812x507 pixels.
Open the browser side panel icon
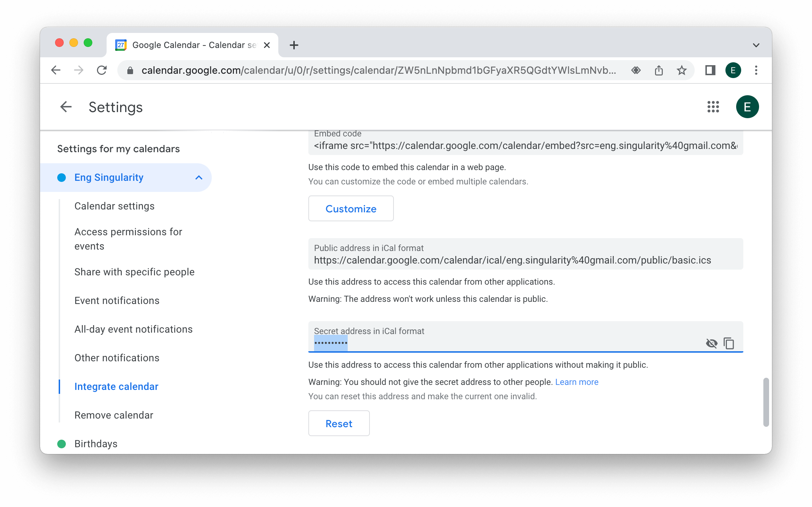(710, 70)
